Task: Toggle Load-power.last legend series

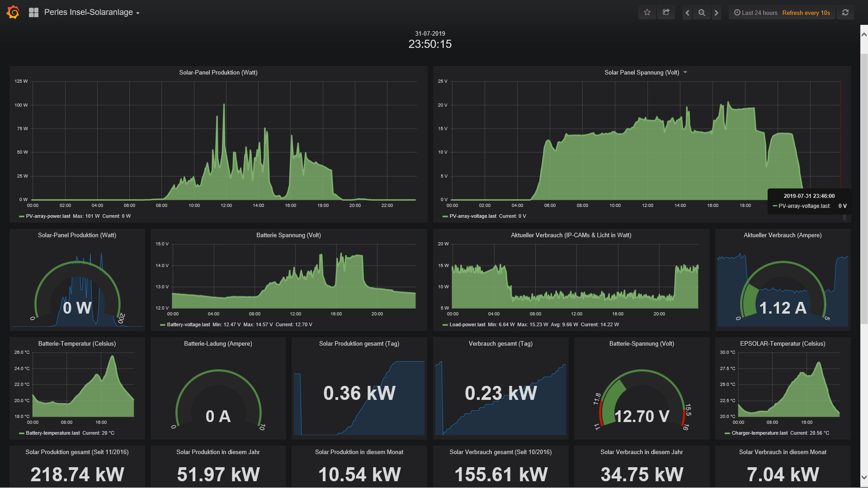Action: click(467, 325)
